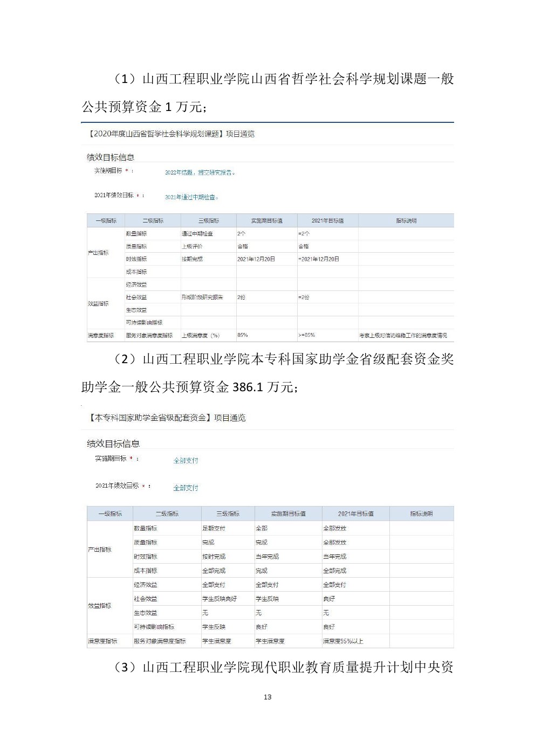Screen dimensions: 535x756
Task: Click the '指标说明' header in the 哲学社会科学规划课题 table
Action: tap(406, 221)
